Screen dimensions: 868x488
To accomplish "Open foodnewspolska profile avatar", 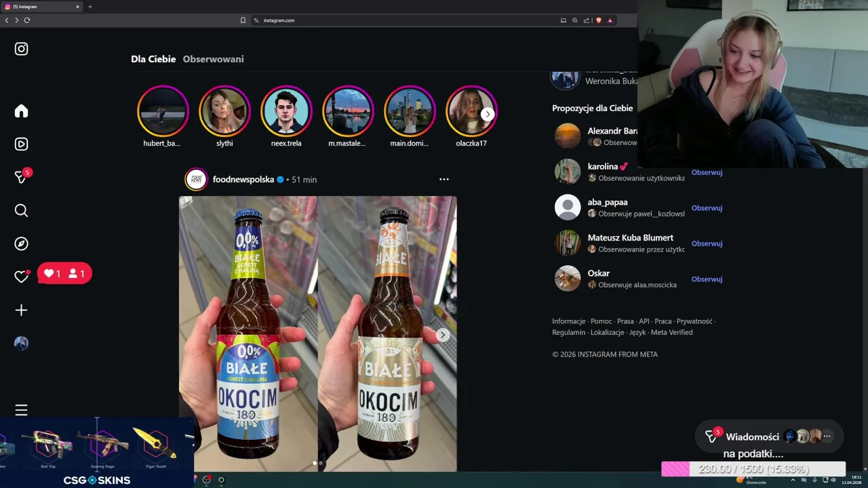I will [x=196, y=180].
